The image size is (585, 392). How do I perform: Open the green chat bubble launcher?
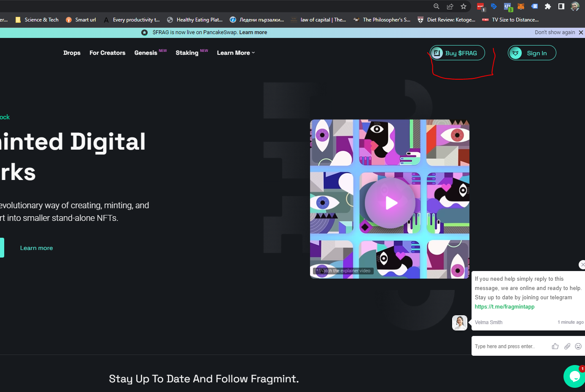(574, 376)
